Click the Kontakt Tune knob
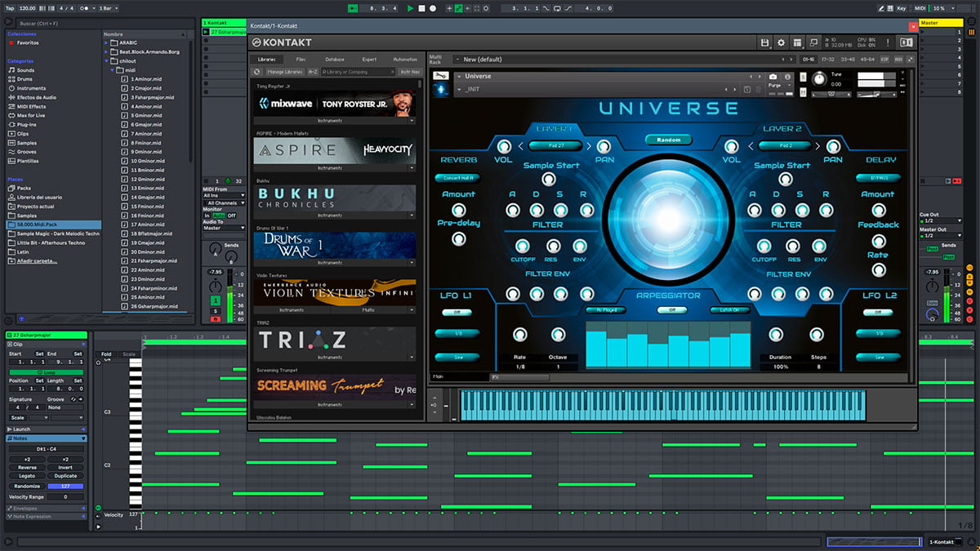Image resolution: width=980 pixels, height=551 pixels. (x=818, y=80)
